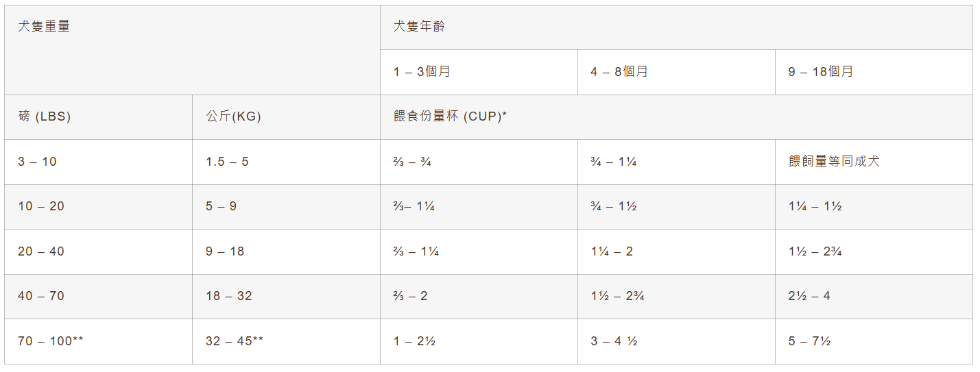This screenshot has height=372, width=980.
Task: Click the 犬隻重量 header cell
Action: click(44, 27)
